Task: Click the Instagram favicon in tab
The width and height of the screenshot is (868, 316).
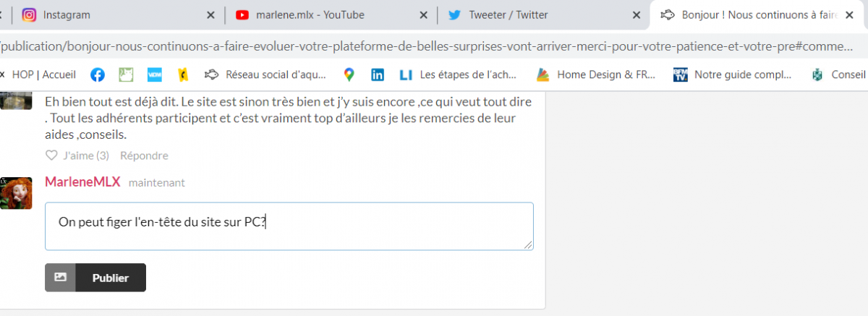Action: pos(30,14)
